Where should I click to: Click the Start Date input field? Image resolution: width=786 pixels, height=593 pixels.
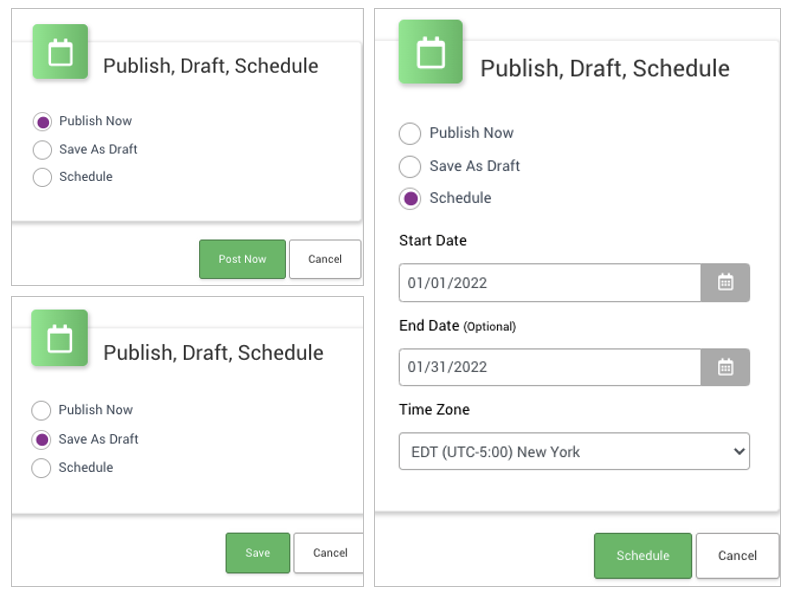coord(549,283)
